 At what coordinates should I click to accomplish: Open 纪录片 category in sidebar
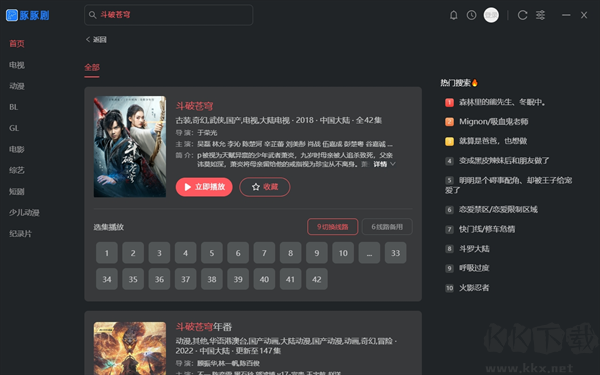pos(20,233)
